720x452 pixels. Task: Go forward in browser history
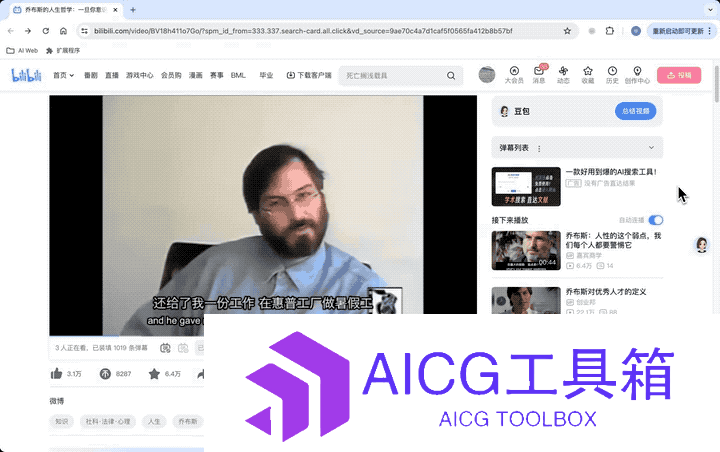pyautogui.click(x=28, y=31)
